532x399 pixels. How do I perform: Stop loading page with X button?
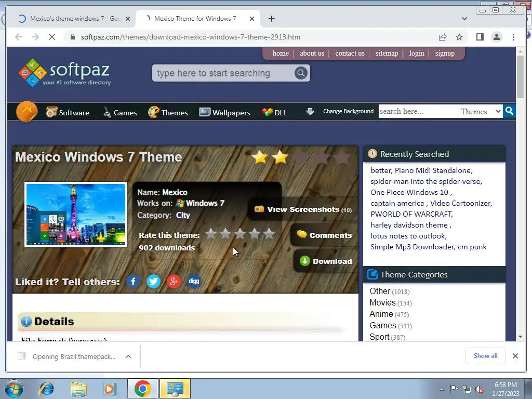52,37
